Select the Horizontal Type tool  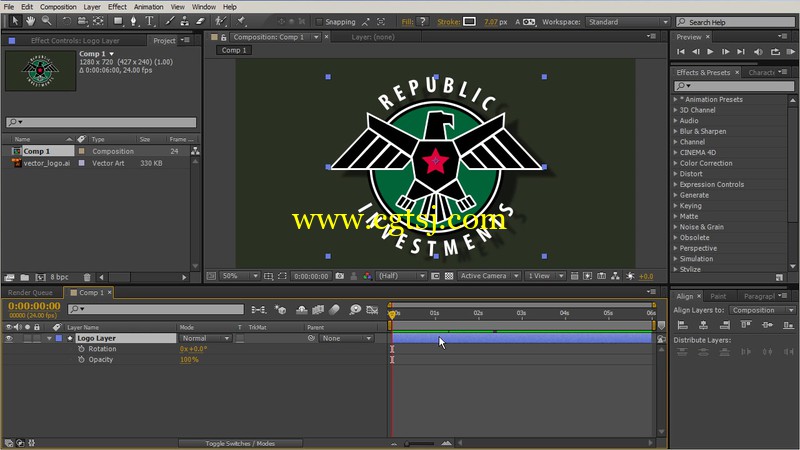point(149,21)
